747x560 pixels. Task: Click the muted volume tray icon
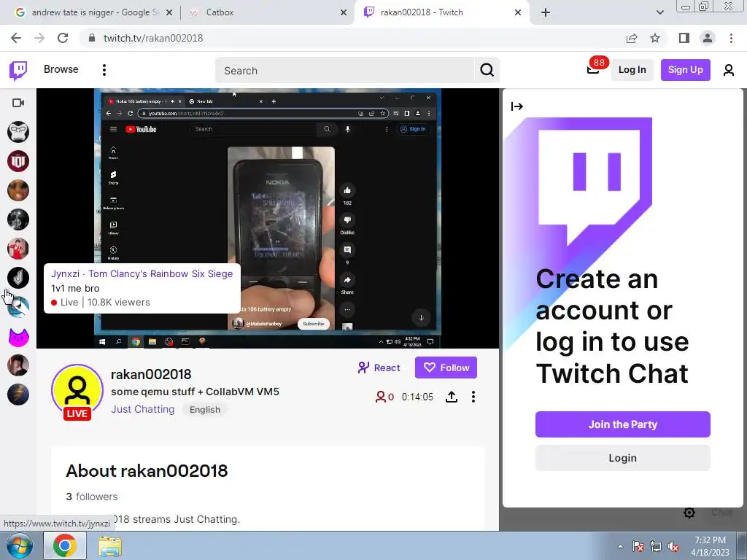click(673, 547)
